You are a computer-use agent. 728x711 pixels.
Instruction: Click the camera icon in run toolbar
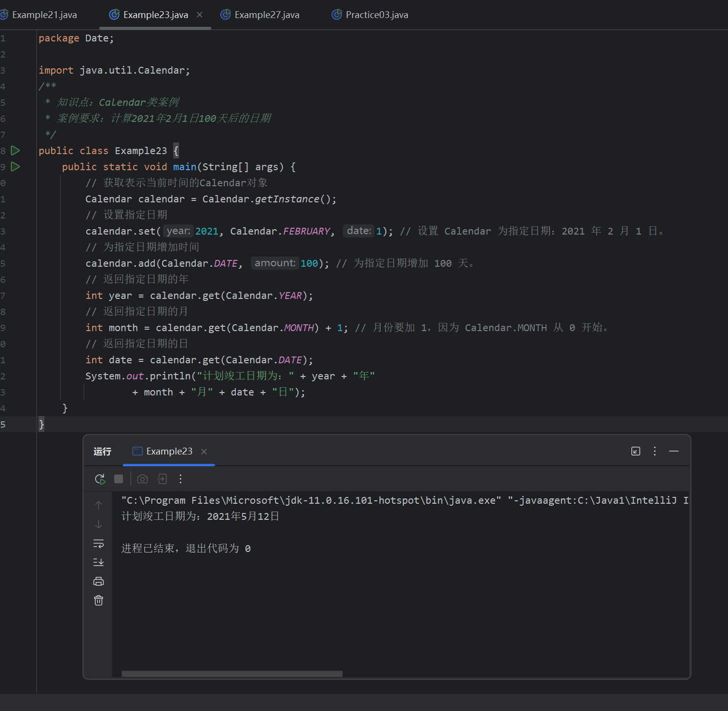142,479
